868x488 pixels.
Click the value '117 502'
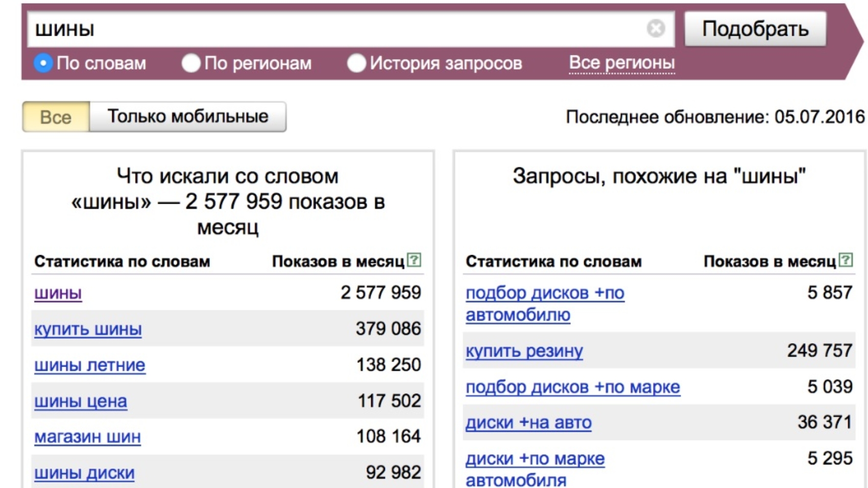389,401
